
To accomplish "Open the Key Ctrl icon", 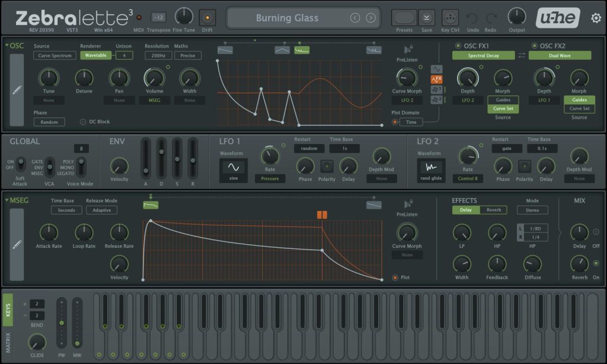I will pos(450,18).
